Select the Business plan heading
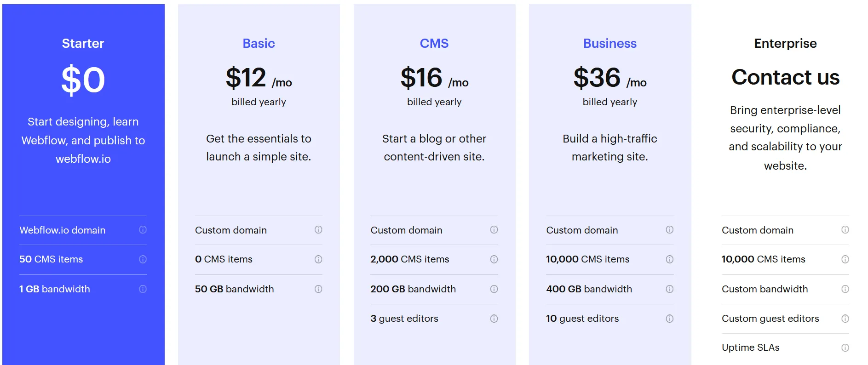The height and width of the screenshot is (365, 868). [610, 43]
